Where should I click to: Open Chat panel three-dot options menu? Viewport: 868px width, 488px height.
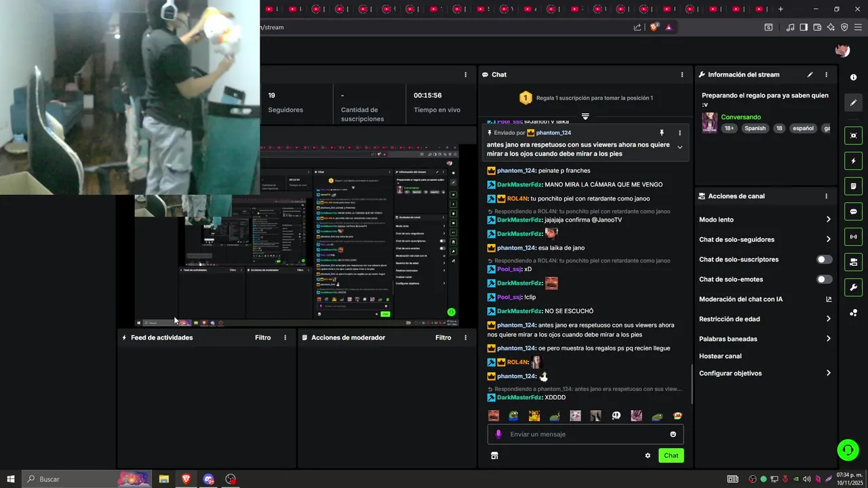click(x=682, y=75)
